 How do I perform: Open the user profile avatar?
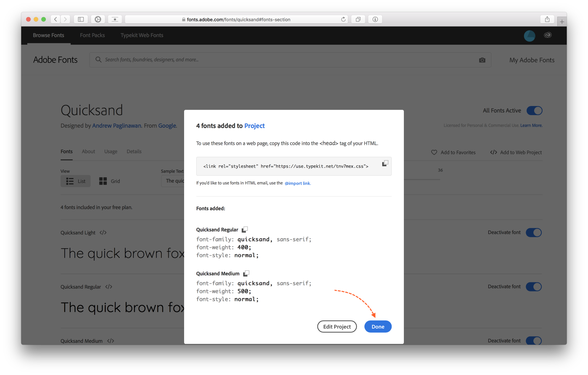tap(530, 36)
